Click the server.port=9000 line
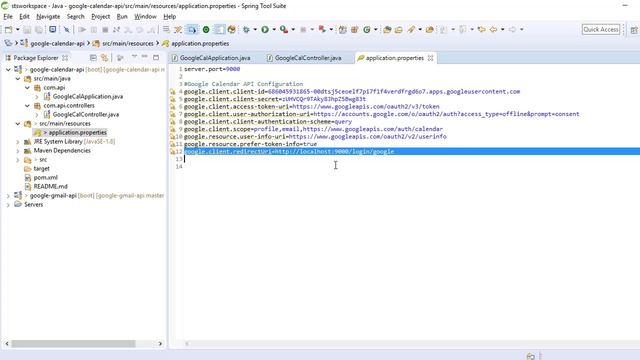 click(x=212, y=69)
